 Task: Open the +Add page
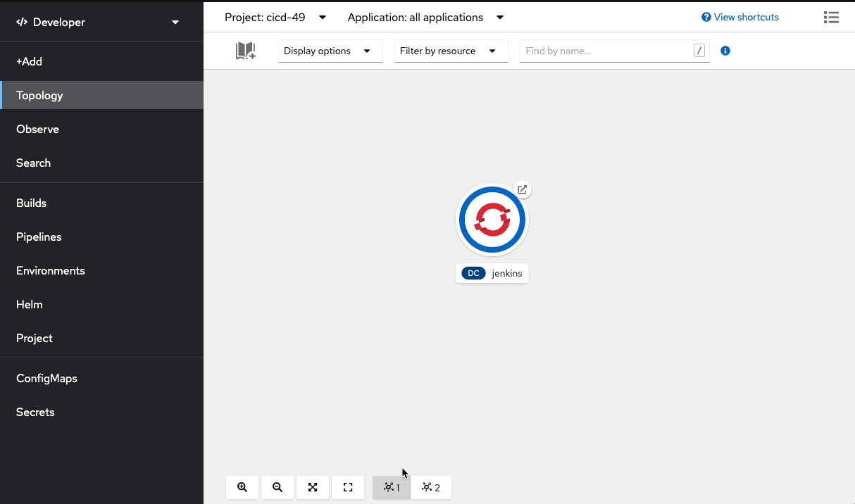(101, 61)
